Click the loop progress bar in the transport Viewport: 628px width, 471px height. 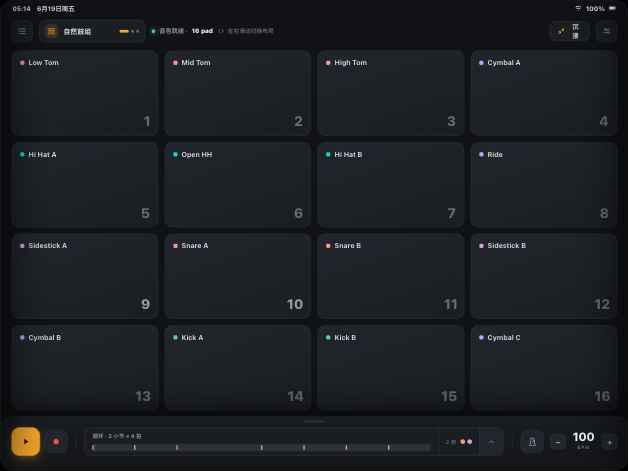click(261, 447)
